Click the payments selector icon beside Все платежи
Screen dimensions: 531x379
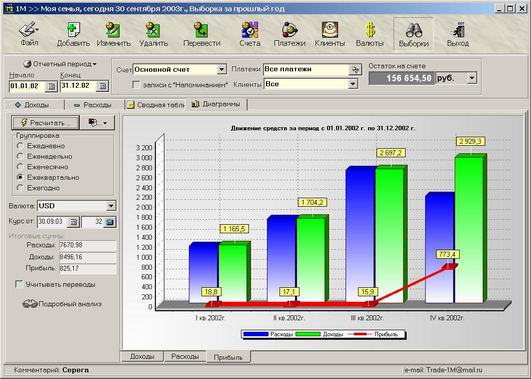(x=355, y=69)
